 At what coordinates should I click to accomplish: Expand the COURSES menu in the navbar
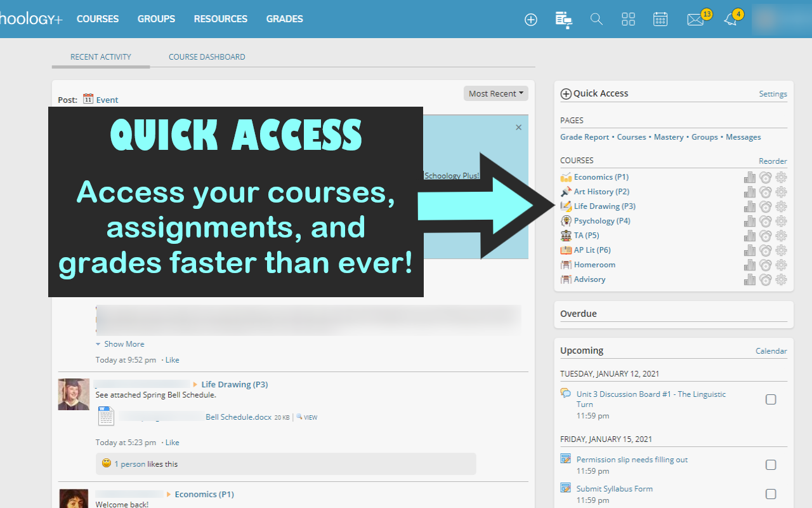pos(98,19)
